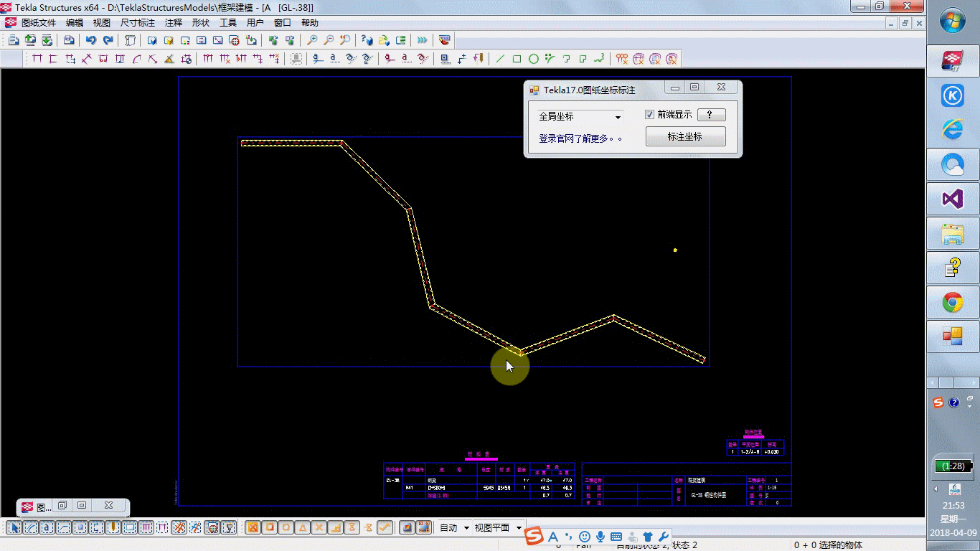Click the Undo arrow icon
This screenshot has width=980, height=551.
[90, 40]
